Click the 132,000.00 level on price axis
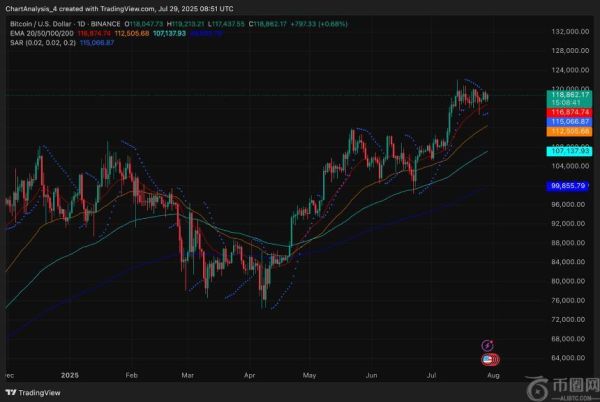This screenshot has width=600, height=402. pos(568,32)
